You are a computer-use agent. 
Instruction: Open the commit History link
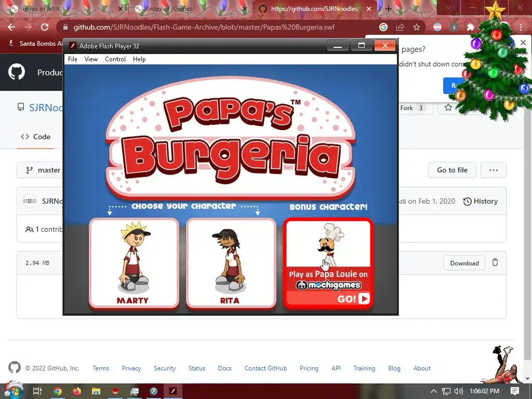click(481, 201)
